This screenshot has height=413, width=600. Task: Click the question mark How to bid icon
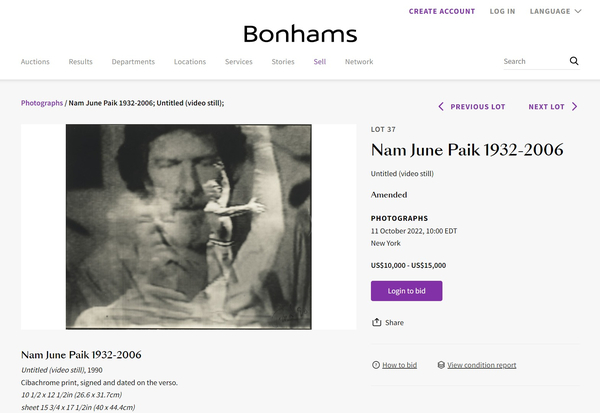[376, 365]
